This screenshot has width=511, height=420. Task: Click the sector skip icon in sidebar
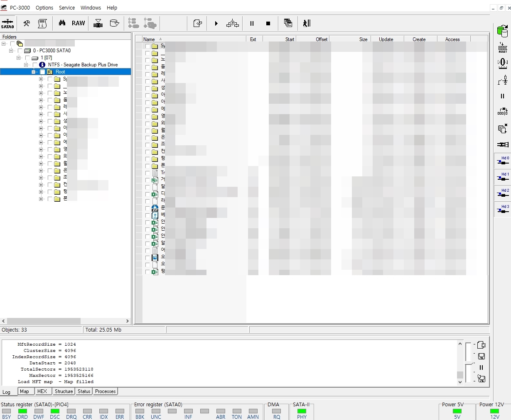coord(503,112)
